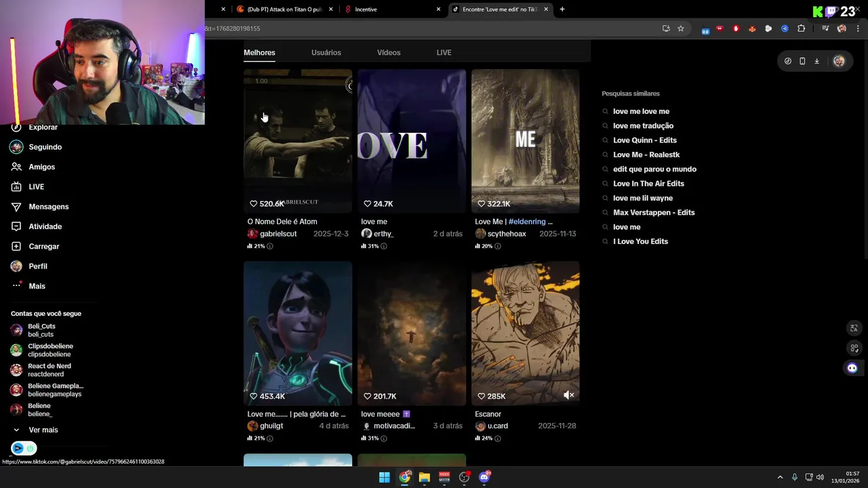Open the MetaMask fox extension

point(752,28)
